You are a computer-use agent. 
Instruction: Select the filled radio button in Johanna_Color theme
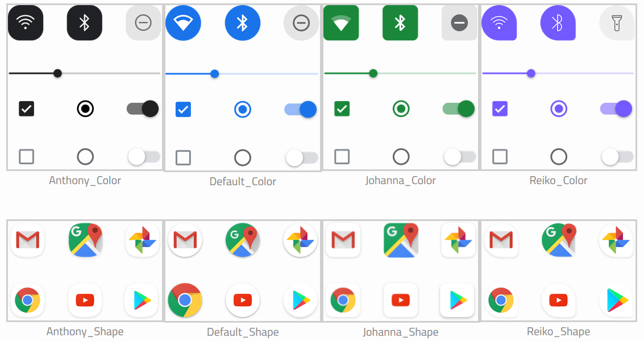[x=401, y=109]
